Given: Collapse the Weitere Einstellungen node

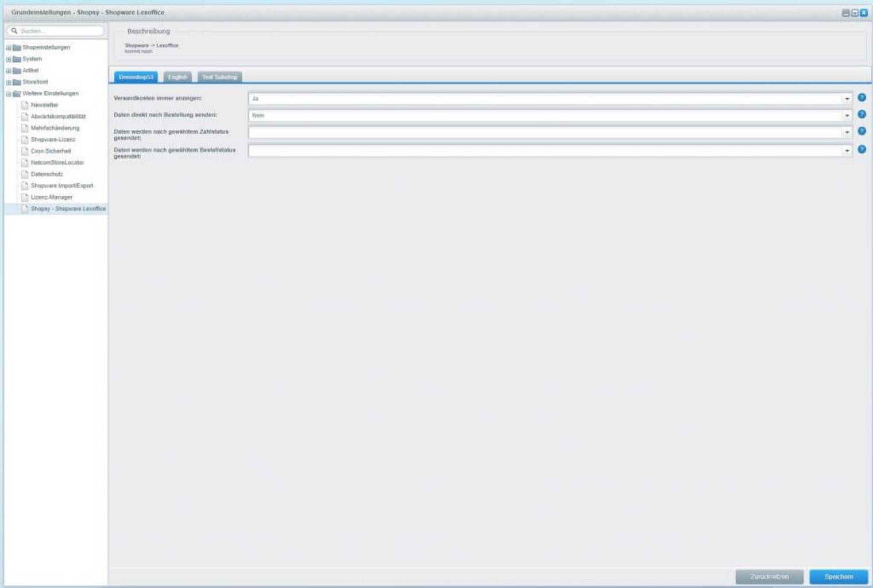Looking at the screenshot, I should 9,94.
